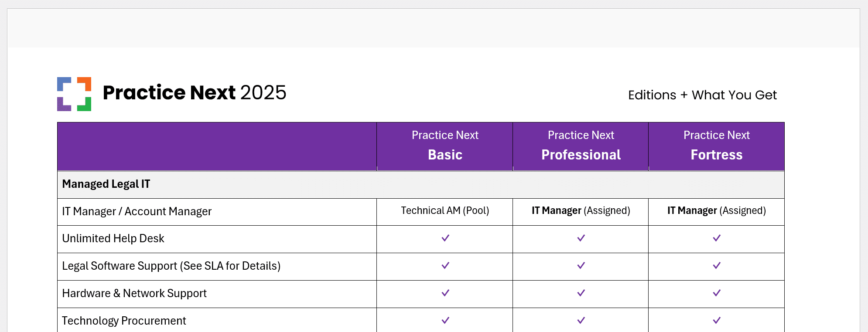
Task: Select the Practice Next Professional column header
Action: (x=581, y=146)
